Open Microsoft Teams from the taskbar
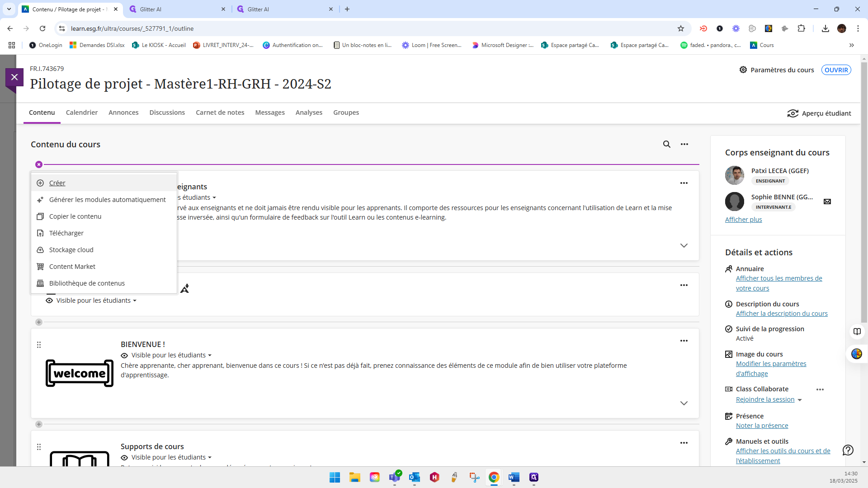The height and width of the screenshot is (488, 868). pyautogui.click(x=395, y=477)
